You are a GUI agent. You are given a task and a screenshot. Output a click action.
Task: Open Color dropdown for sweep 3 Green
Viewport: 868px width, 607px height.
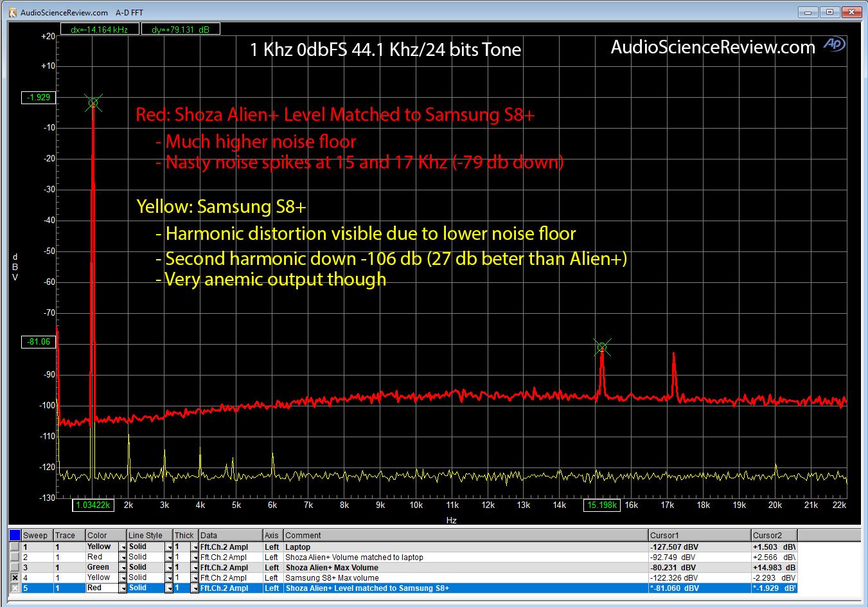tap(123, 568)
